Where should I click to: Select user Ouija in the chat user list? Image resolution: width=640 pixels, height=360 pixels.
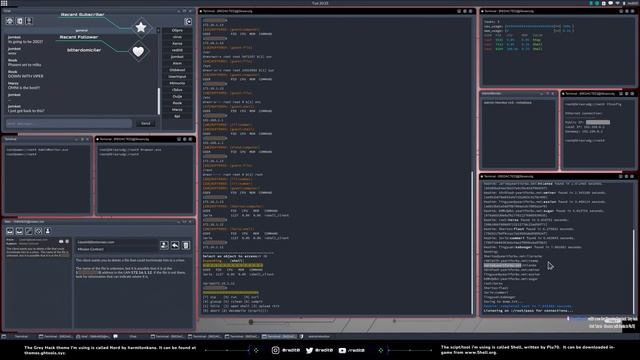click(x=177, y=96)
